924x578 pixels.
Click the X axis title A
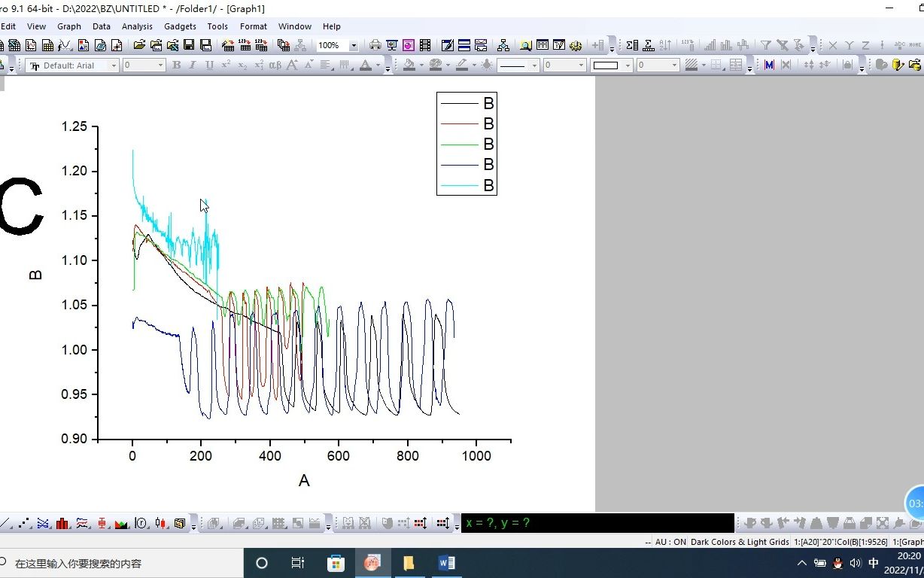click(304, 480)
